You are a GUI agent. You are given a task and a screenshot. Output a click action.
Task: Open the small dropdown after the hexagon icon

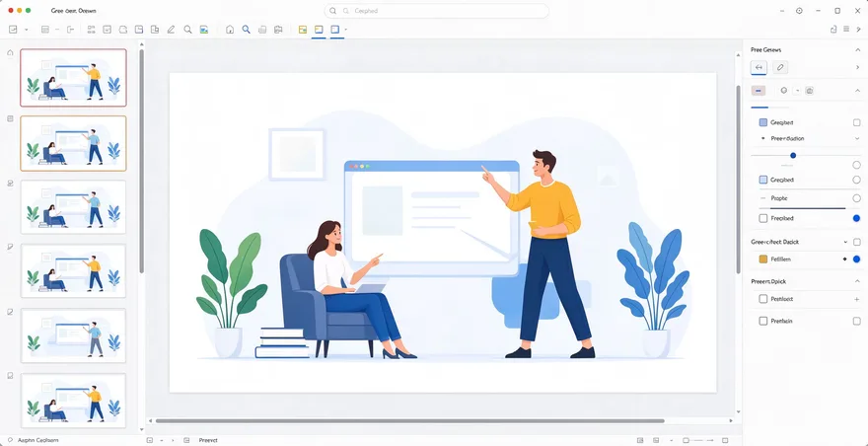(x=797, y=91)
